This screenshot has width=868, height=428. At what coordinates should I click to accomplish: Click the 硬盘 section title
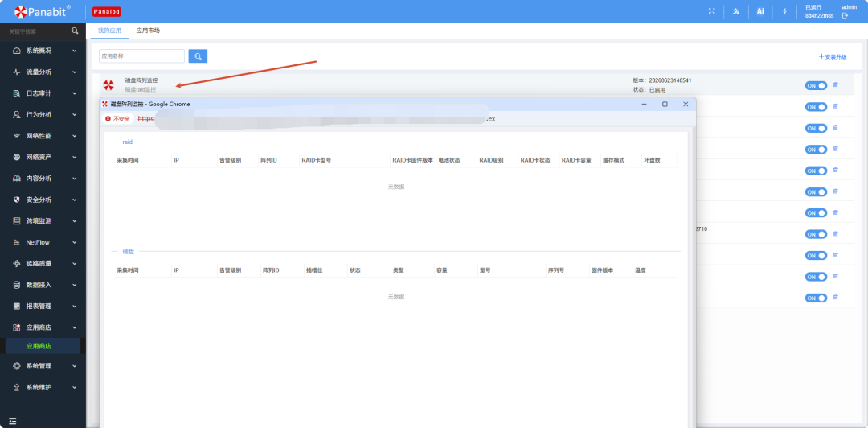128,251
